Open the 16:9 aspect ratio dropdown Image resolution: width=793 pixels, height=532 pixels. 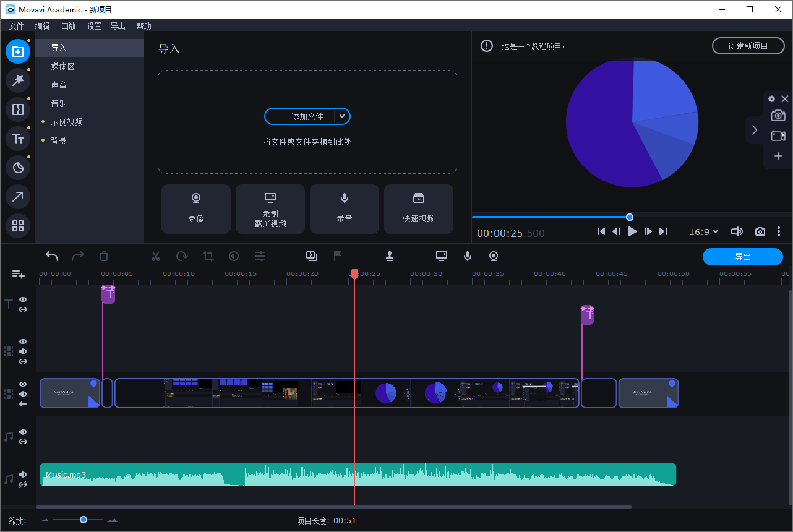pyautogui.click(x=704, y=231)
